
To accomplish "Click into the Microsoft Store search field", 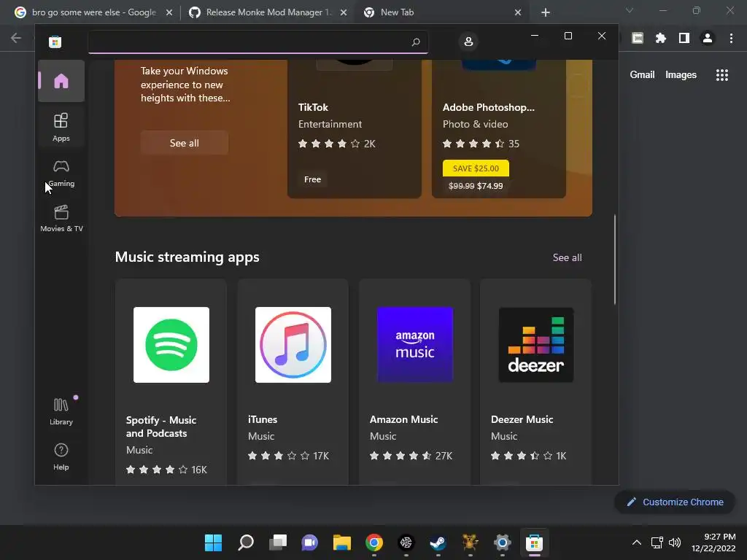I will click(258, 42).
